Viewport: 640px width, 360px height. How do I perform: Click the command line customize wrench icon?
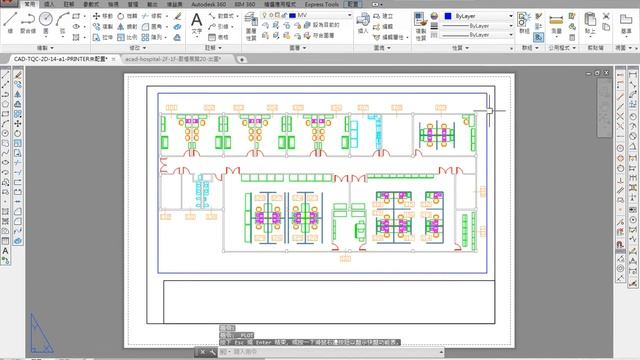tap(212, 352)
